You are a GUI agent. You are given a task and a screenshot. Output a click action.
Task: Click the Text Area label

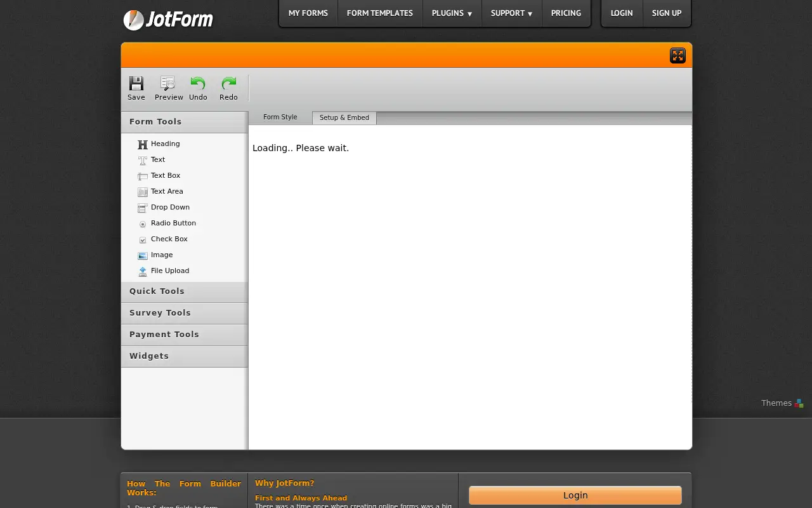point(167,192)
